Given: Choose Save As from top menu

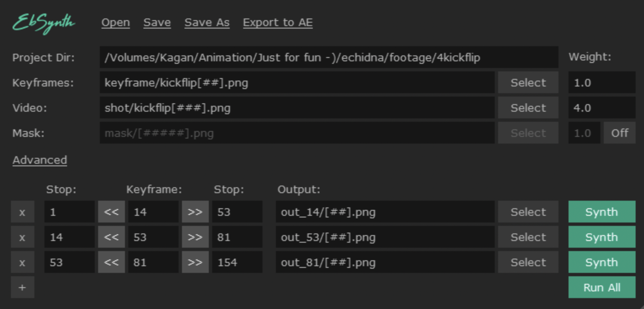Looking at the screenshot, I should coord(207,23).
